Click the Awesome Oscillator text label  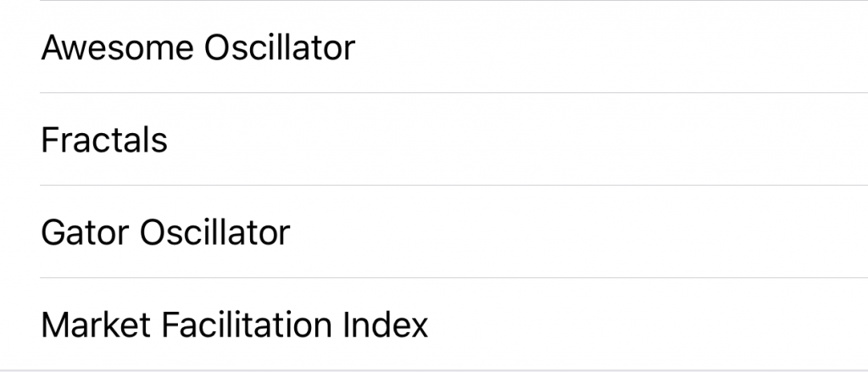pos(198,47)
